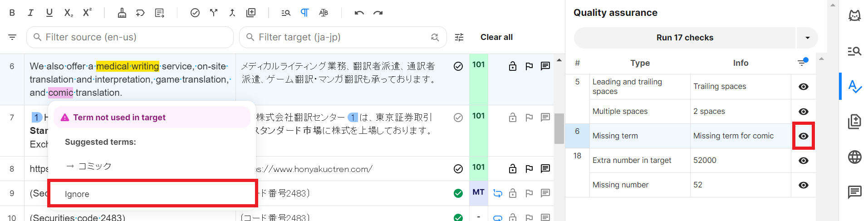Click the undo arrow icon

pyautogui.click(x=359, y=13)
